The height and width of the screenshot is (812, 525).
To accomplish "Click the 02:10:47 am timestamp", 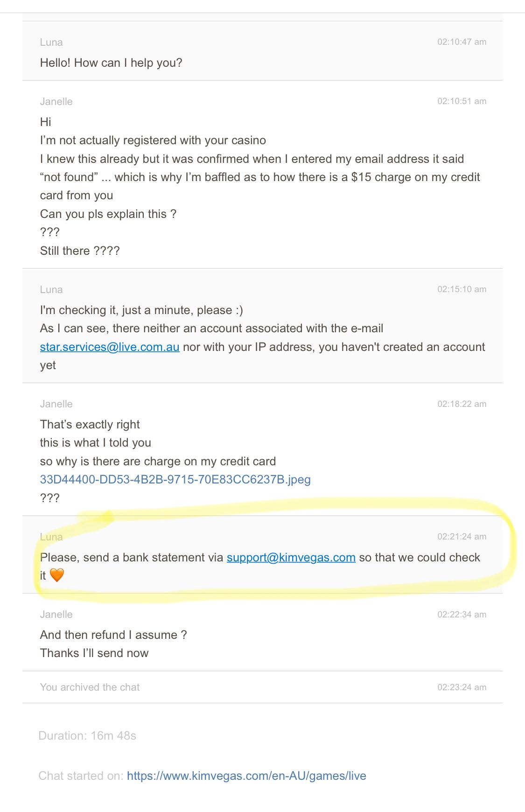I will (462, 42).
